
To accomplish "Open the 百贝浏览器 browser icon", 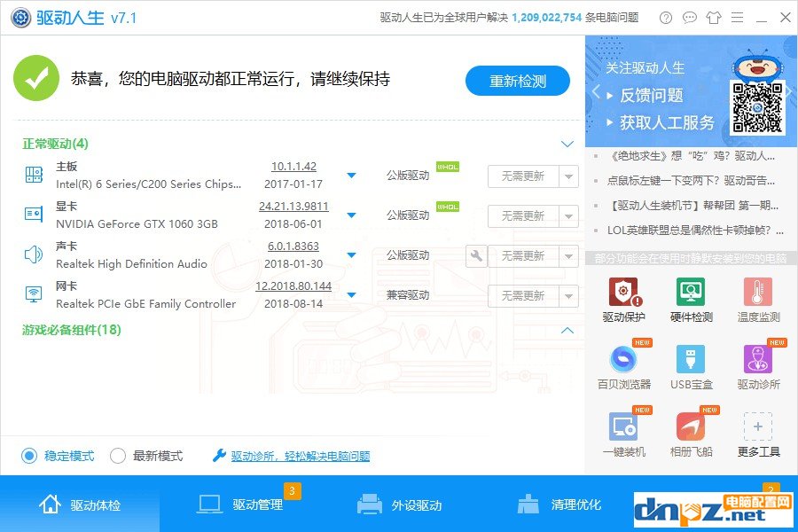I will pos(623,359).
